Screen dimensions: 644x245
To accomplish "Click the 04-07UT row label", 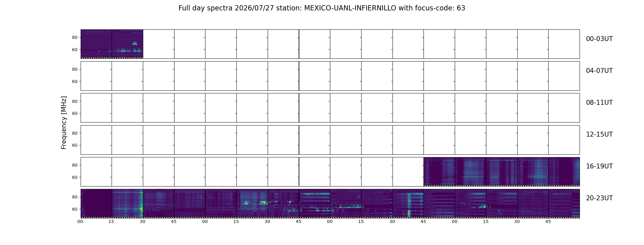I will click(599, 71).
